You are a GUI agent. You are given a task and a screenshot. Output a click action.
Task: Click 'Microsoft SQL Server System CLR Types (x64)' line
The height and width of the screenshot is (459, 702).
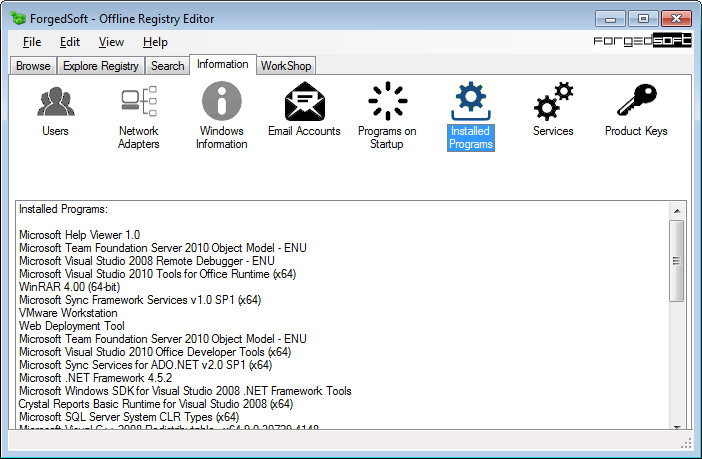[x=129, y=417]
